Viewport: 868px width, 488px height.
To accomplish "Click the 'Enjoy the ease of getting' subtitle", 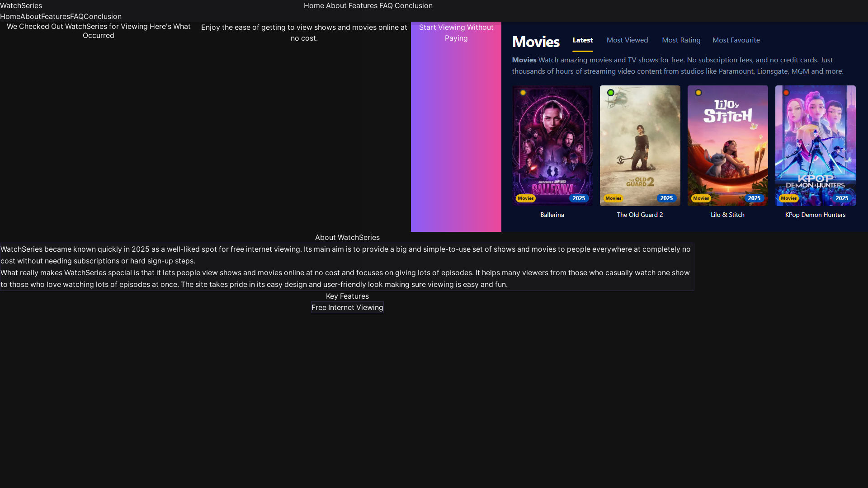I will [304, 33].
